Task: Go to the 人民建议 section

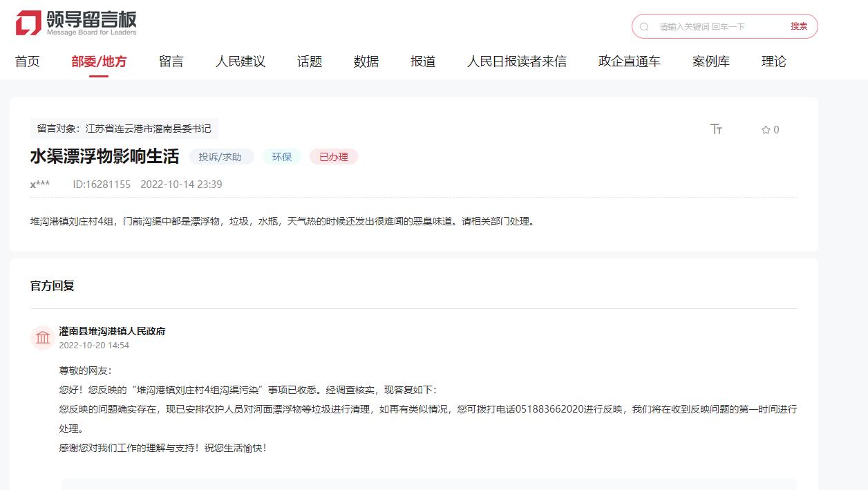Action: tap(240, 62)
